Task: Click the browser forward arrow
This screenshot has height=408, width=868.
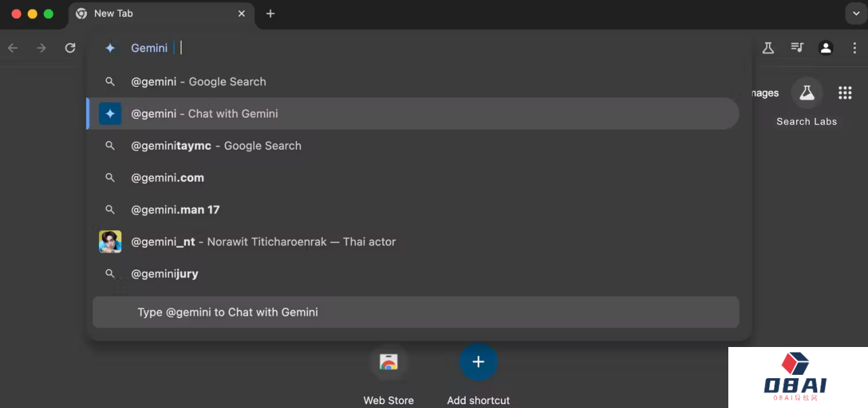Action: [x=41, y=47]
